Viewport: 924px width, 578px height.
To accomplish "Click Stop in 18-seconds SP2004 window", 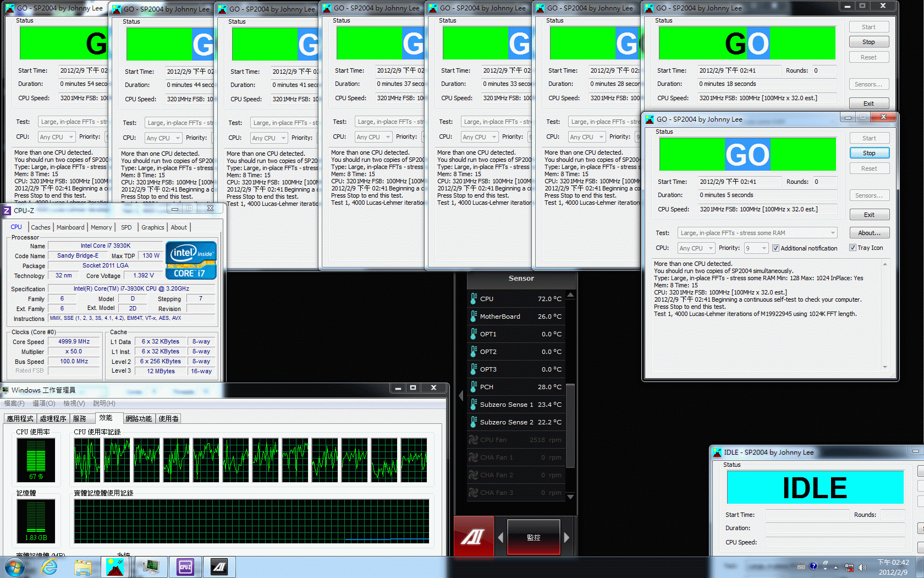I will 868,42.
